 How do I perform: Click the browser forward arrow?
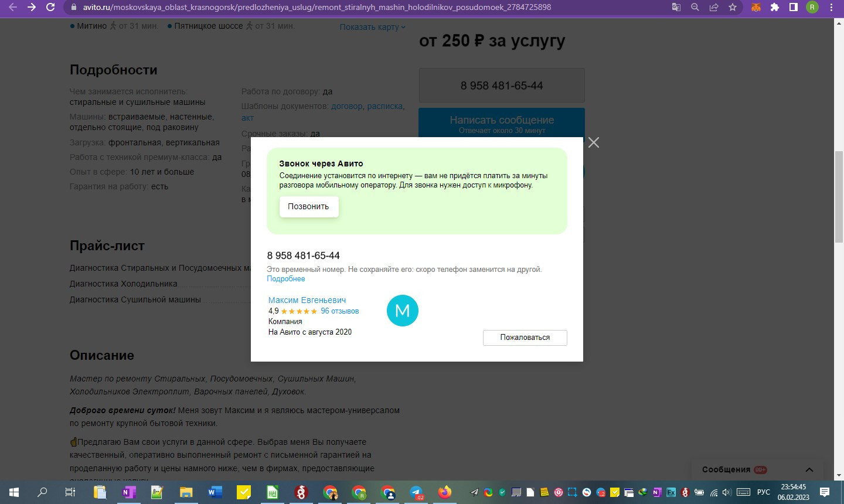[32, 7]
